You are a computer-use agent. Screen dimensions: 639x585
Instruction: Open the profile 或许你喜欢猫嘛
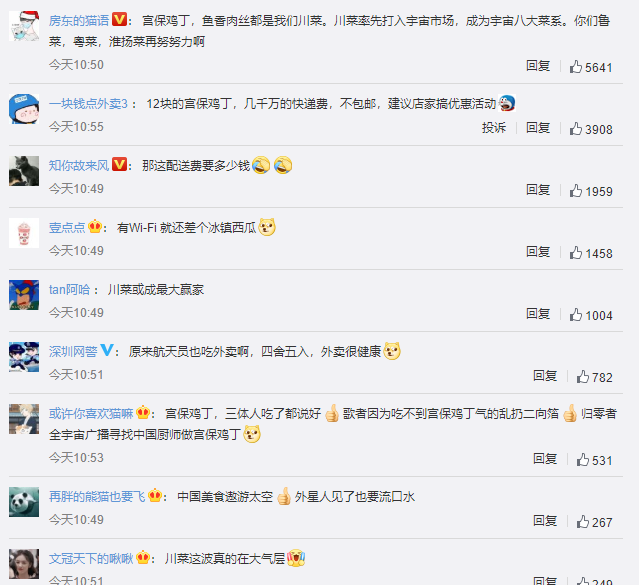(x=91, y=413)
